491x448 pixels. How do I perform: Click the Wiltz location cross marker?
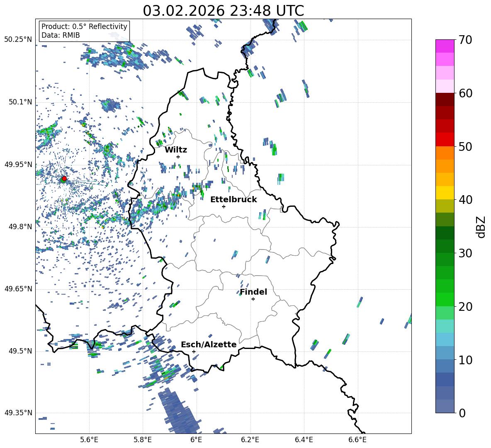(178, 157)
